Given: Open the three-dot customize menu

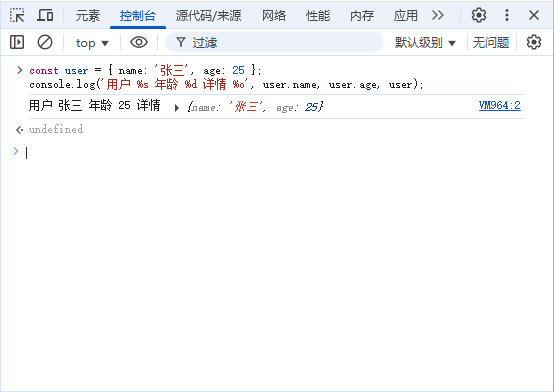Looking at the screenshot, I should (507, 15).
